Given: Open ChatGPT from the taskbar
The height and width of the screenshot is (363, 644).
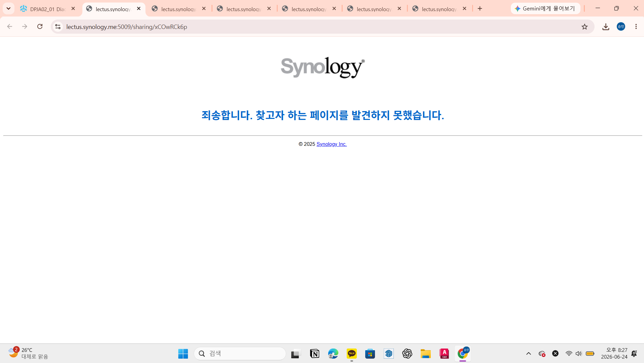Looking at the screenshot, I should (407, 354).
